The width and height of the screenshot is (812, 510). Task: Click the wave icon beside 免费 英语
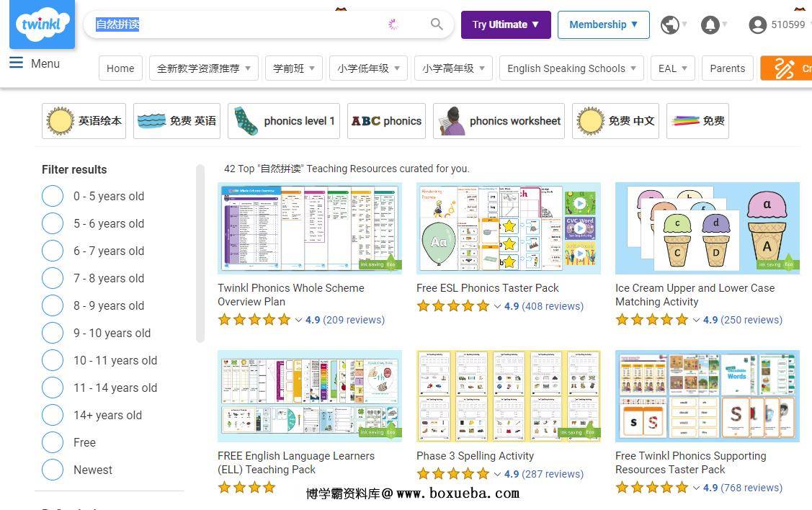(x=151, y=120)
